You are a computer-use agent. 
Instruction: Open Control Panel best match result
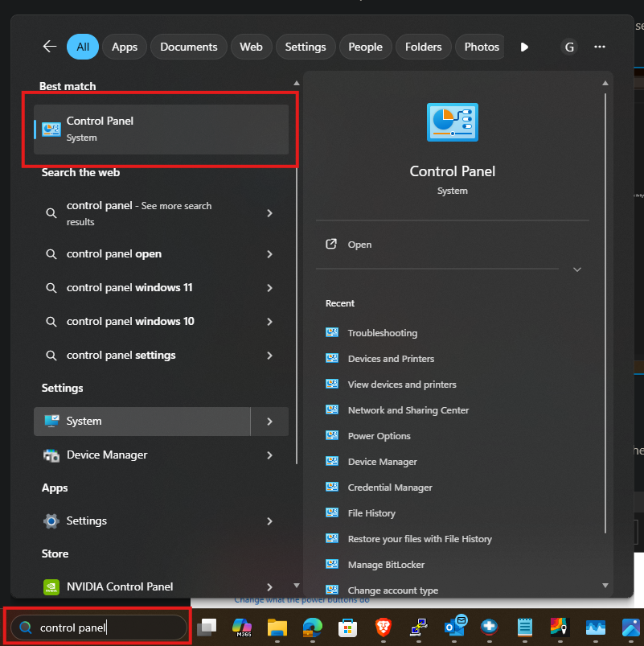pyautogui.click(x=161, y=130)
